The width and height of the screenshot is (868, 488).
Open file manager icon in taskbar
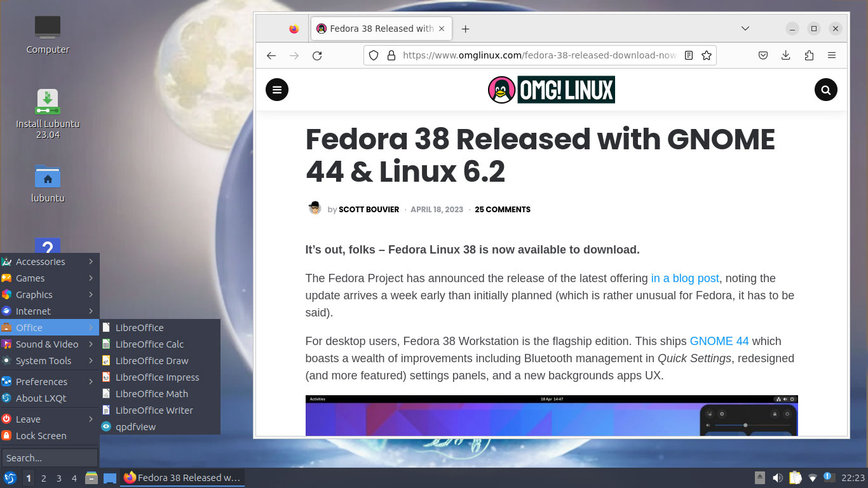click(x=92, y=478)
